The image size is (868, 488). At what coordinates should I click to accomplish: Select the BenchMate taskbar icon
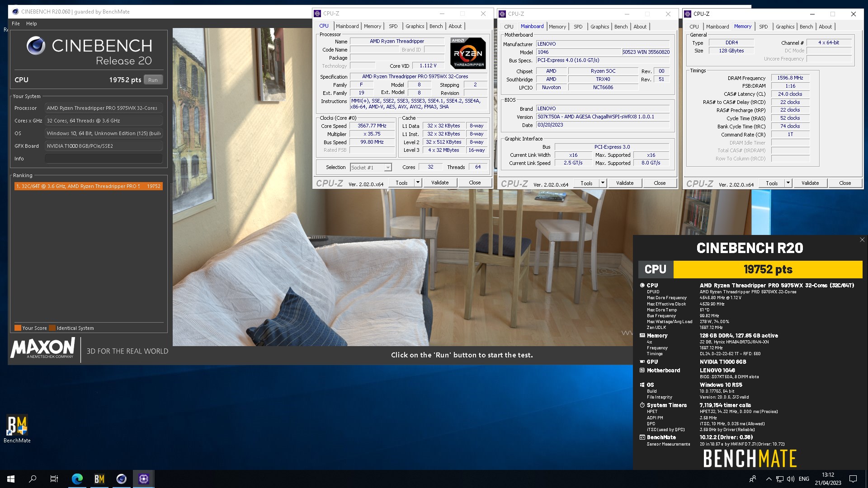point(99,479)
